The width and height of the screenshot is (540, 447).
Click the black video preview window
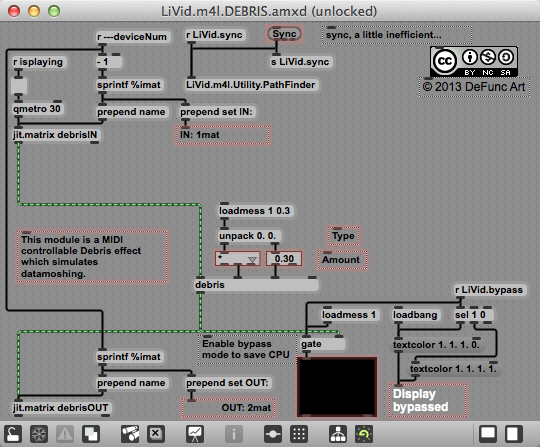[337, 387]
